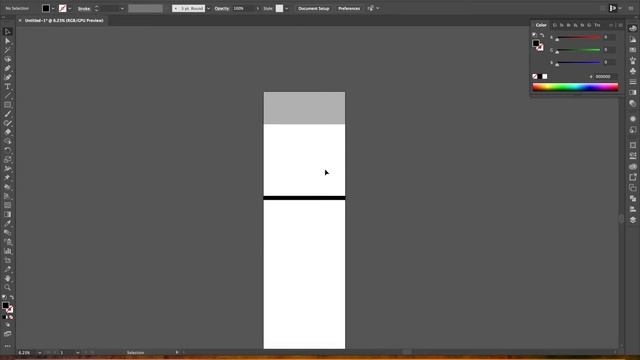Image resolution: width=640 pixels, height=360 pixels.
Task: Click the green channel slider
Action: pos(578,50)
